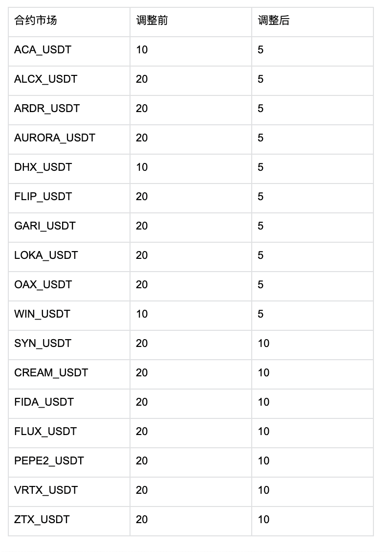The height and width of the screenshot is (552, 392).
Task: Click the FIDA_USDT row label
Action: pos(44,402)
